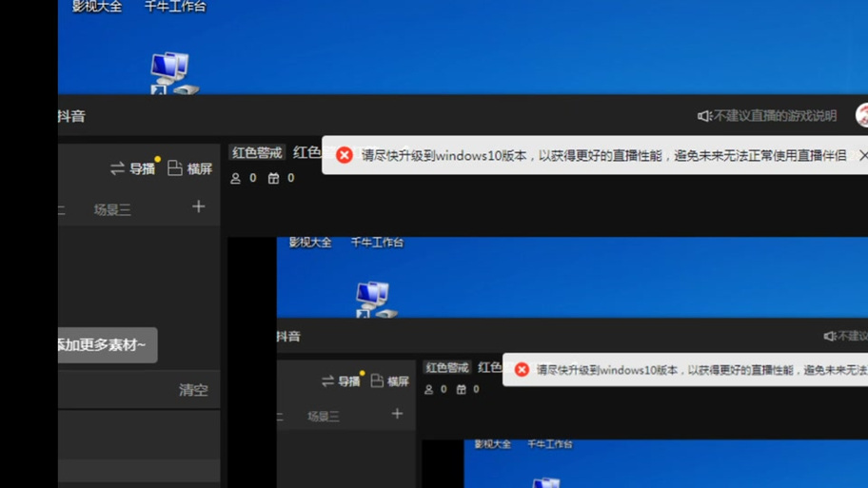Viewport: 868px width, 488px height.
Task: Click the red error icon inside the preview
Action: pos(522,370)
